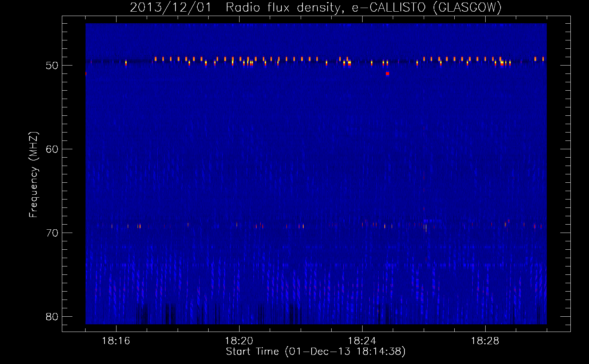Click the "Start Time (01-Dec-13 18:14:38)" label
589x364 pixels.
point(316,352)
